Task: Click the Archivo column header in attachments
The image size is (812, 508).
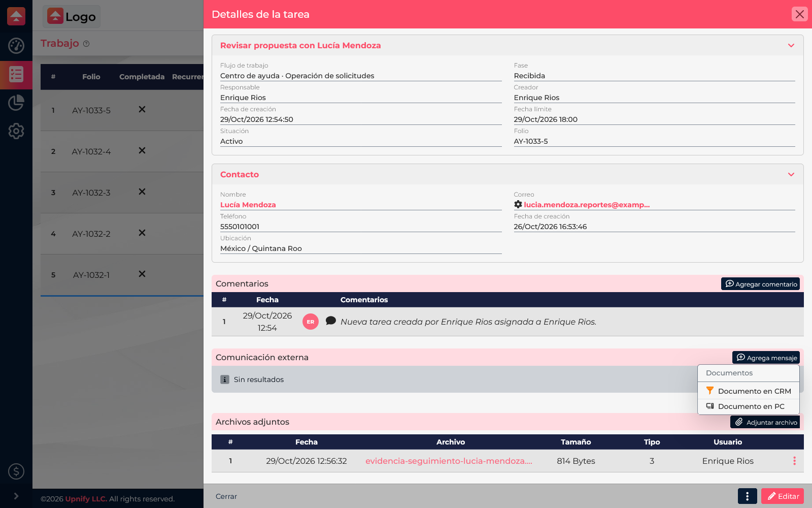Action: (x=451, y=442)
